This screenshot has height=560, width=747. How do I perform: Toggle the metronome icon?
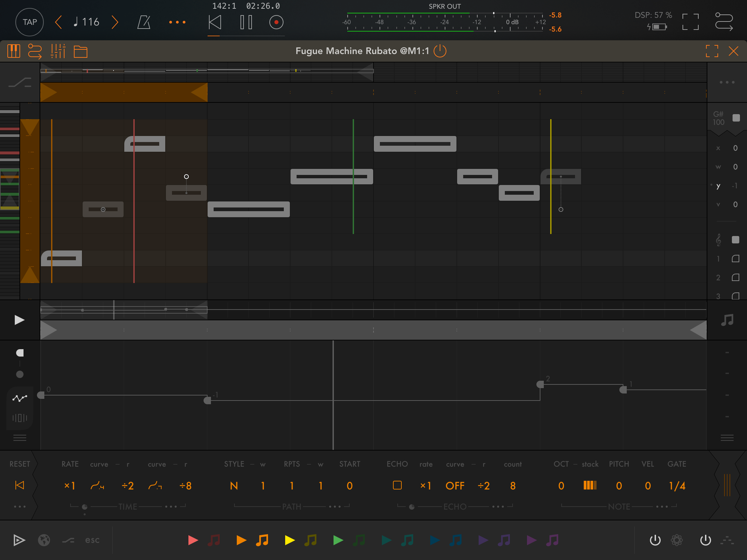[x=144, y=22]
